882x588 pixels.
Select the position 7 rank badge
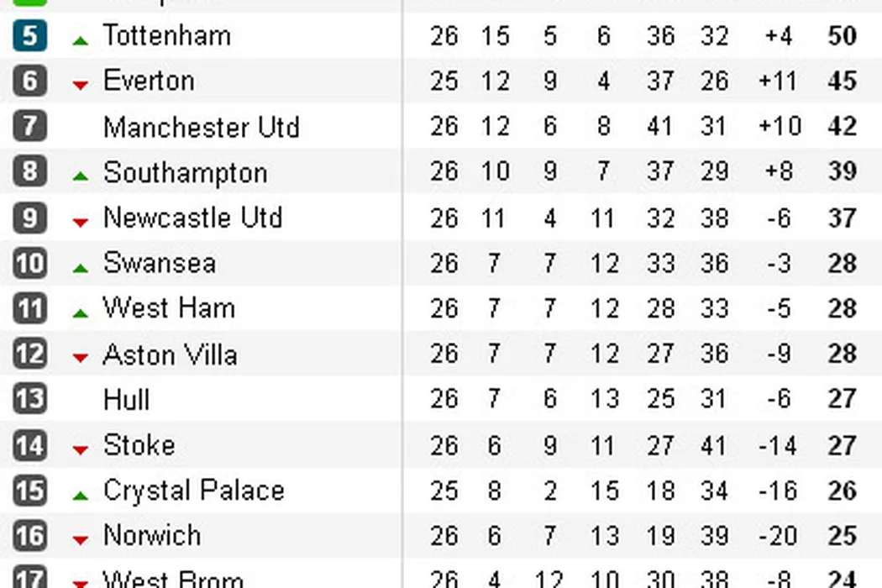pos(30,126)
